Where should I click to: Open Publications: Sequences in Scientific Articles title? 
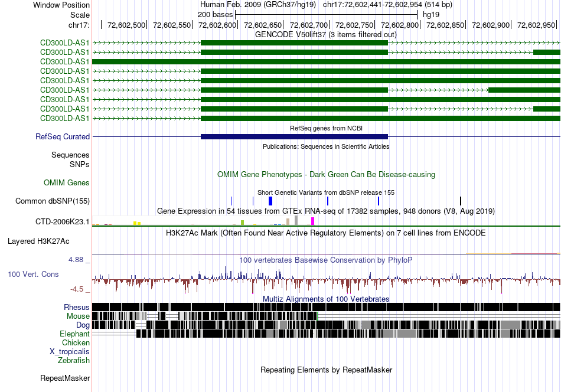326,146
